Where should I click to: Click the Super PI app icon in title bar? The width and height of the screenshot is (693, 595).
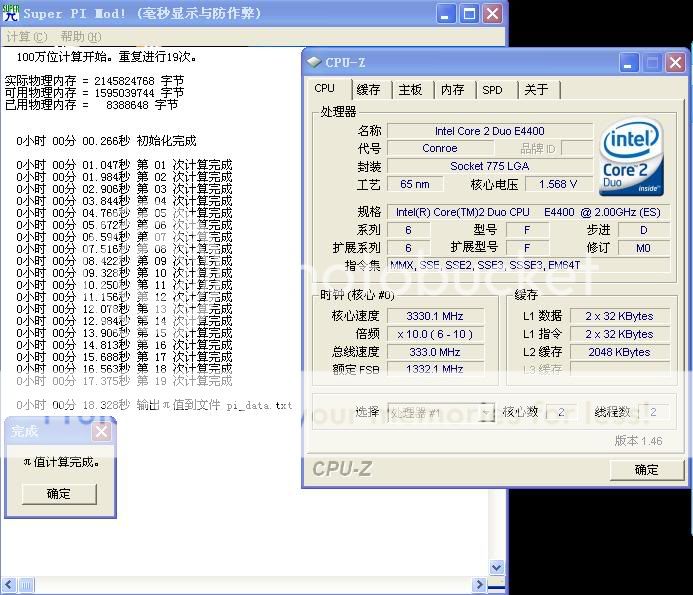[x=10, y=13]
